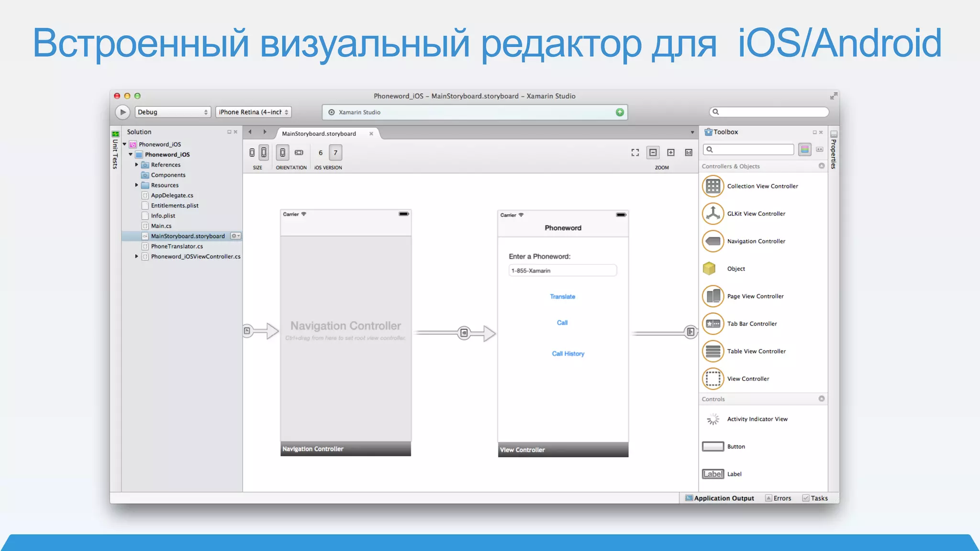Open the iPhone Retina target dropdown
Viewport: 980px width, 551px height.
[x=253, y=112]
